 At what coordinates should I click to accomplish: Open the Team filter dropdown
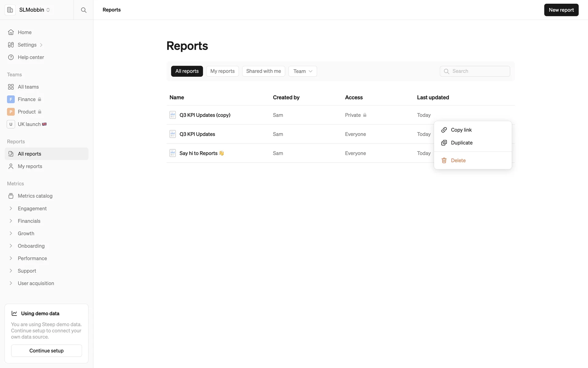pos(303,71)
